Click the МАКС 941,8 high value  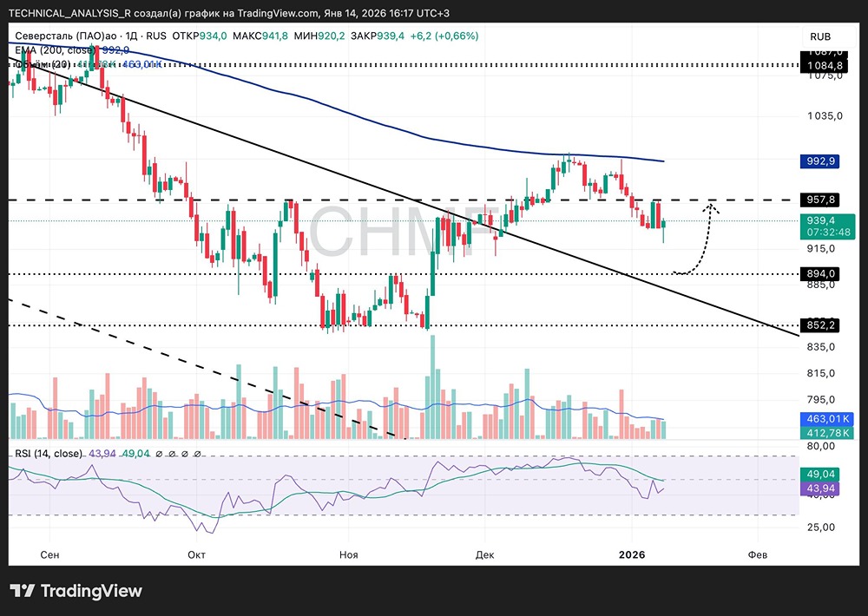(260, 36)
